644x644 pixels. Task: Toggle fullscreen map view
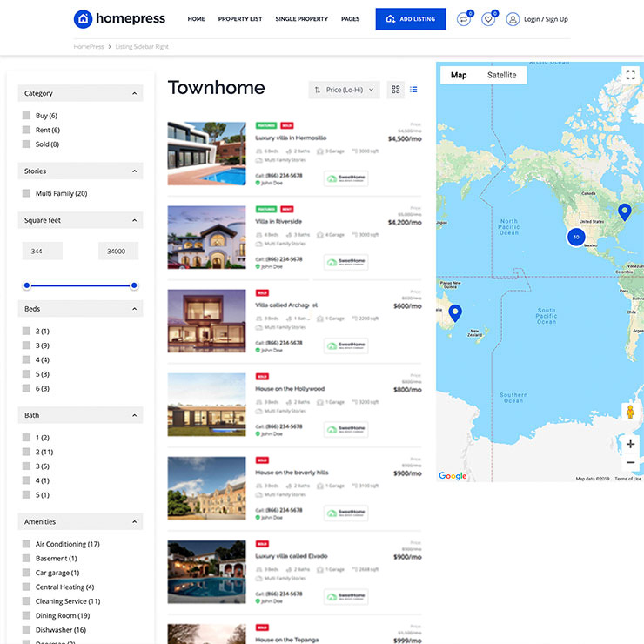[x=630, y=75]
